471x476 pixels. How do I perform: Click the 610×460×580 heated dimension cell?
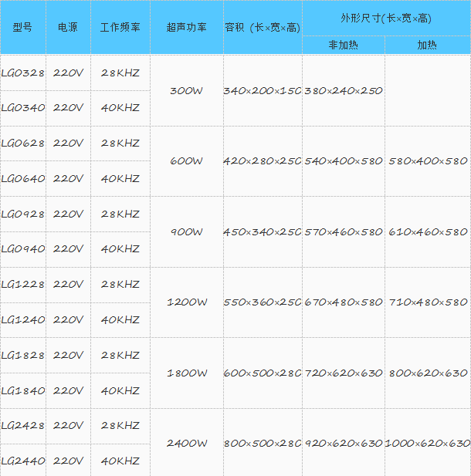(x=427, y=231)
